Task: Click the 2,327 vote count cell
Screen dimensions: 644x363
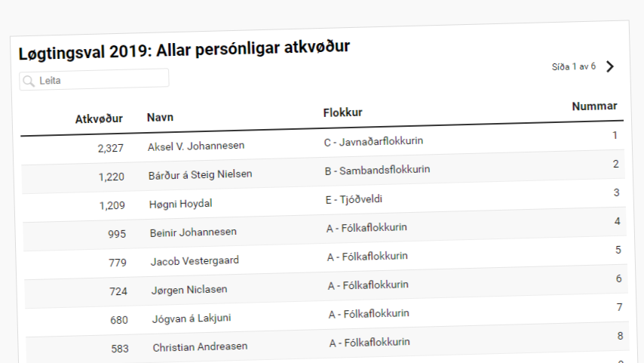Action: pyautogui.click(x=110, y=147)
